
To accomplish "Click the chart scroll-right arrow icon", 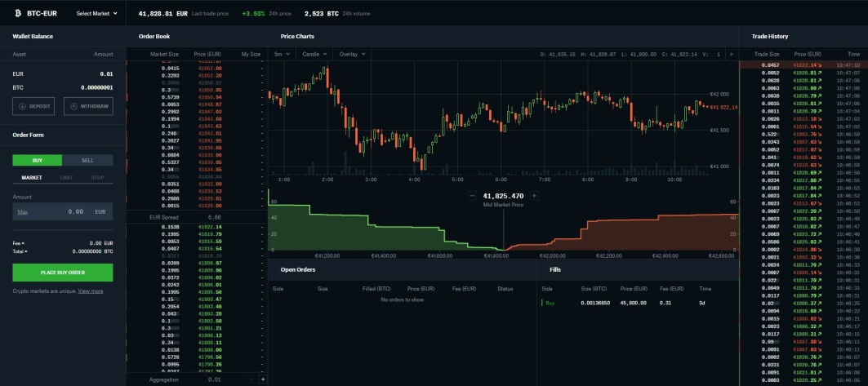I will click(x=732, y=54).
